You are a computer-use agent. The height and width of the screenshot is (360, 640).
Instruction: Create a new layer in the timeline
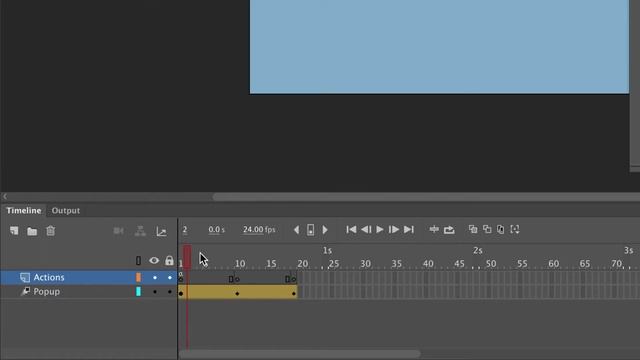click(14, 231)
